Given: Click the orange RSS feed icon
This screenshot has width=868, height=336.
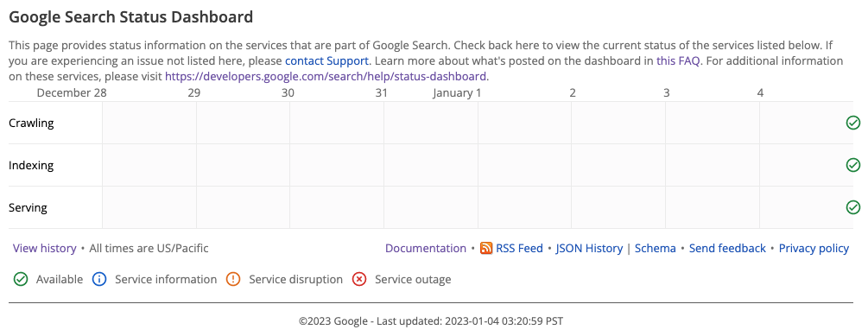Looking at the screenshot, I should (x=486, y=248).
